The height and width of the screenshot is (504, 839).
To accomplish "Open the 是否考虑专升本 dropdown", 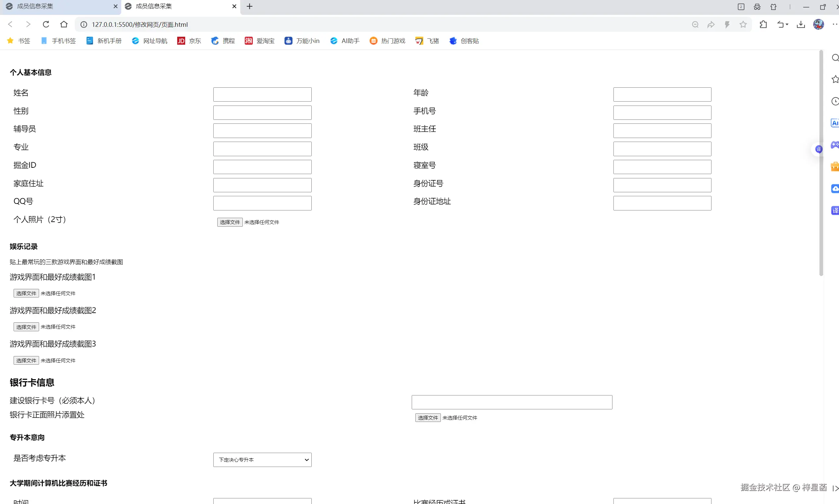I will point(262,460).
